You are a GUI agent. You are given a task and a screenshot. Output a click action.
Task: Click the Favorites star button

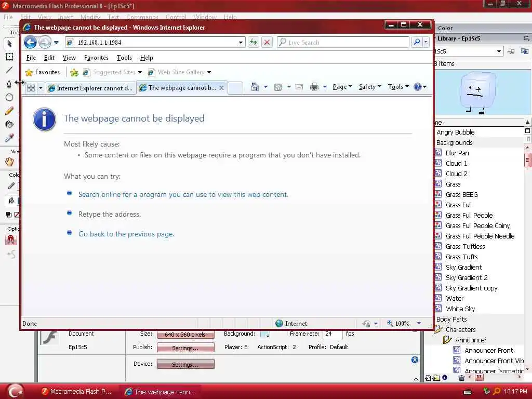[43, 72]
